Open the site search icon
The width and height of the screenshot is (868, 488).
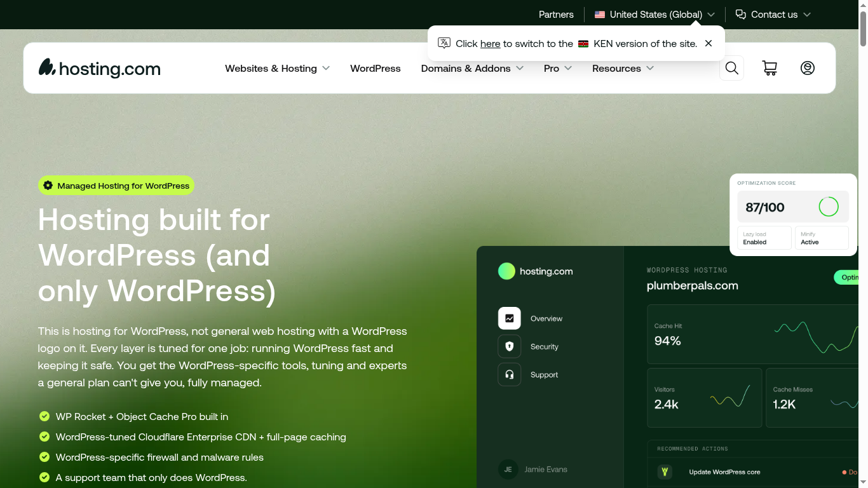pos(732,68)
